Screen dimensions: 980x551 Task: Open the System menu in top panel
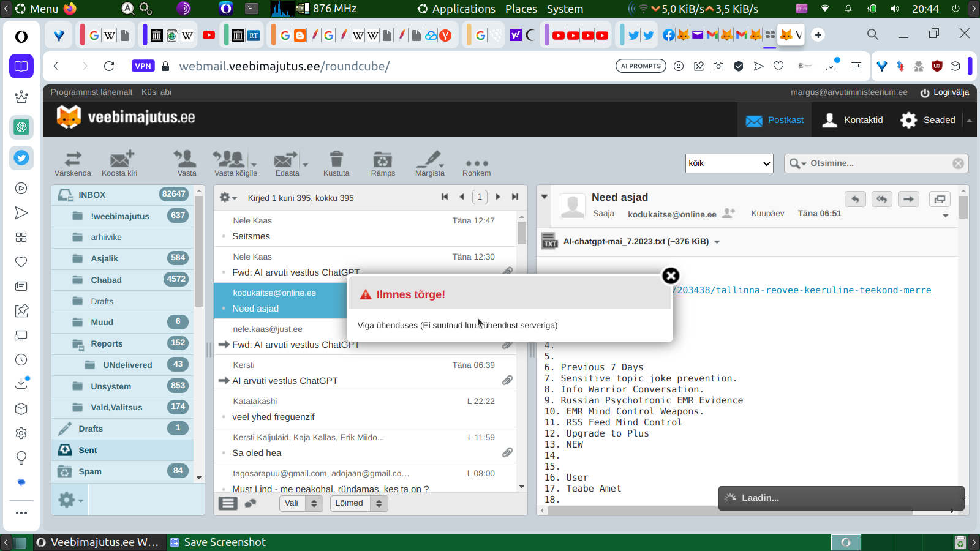tap(565, 9)
